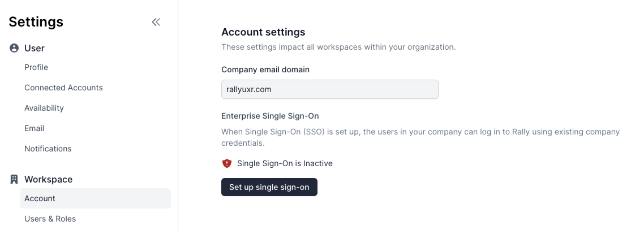The width and height of the screenshot is (644, 230).
Task: Click the red Single Sign-On shield icon
Action: [x=227, y=163]
